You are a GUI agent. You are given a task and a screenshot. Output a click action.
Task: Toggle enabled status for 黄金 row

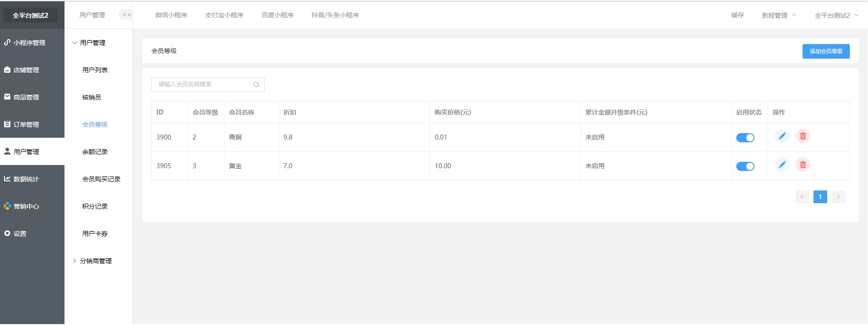click(745, 166)
